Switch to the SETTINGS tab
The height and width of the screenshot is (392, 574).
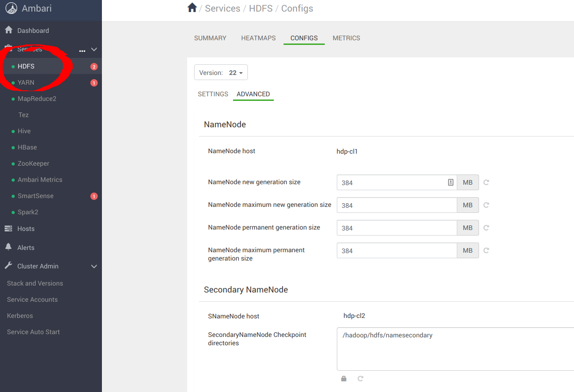click(213, 94)
